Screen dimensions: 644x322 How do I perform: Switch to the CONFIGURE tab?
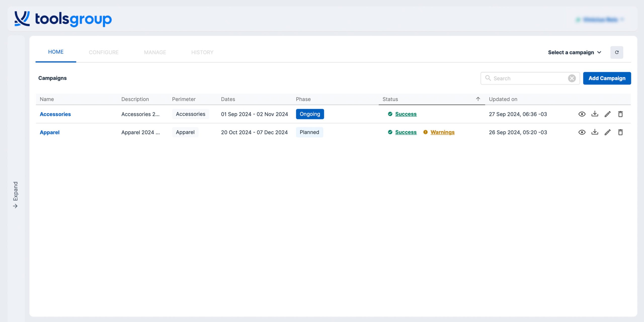pyautogui.click(x=104, y=52)
